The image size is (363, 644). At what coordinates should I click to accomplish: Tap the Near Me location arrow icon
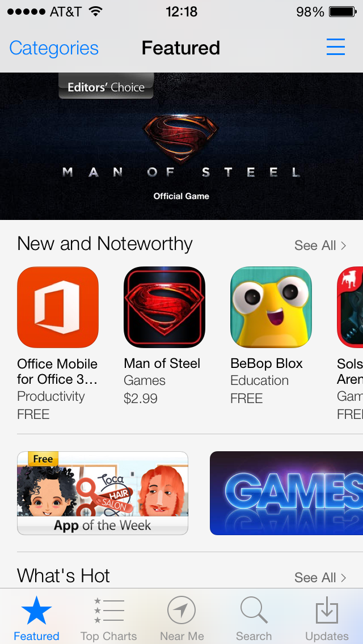point(181,611)
